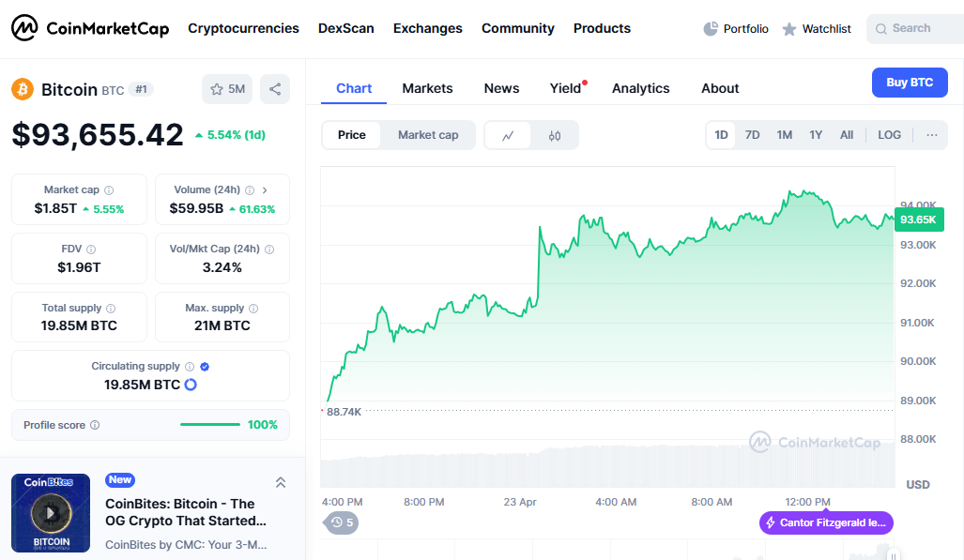Viewport: 964px width, 560px height.
Task: Click the orange Bitcoin logo icon
Action: [x=23, y=90]
